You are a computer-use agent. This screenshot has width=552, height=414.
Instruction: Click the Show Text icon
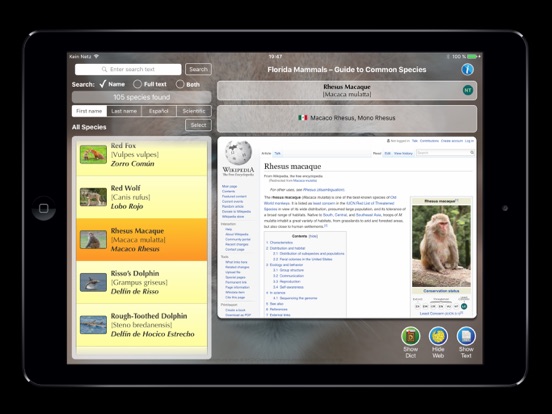466,336
